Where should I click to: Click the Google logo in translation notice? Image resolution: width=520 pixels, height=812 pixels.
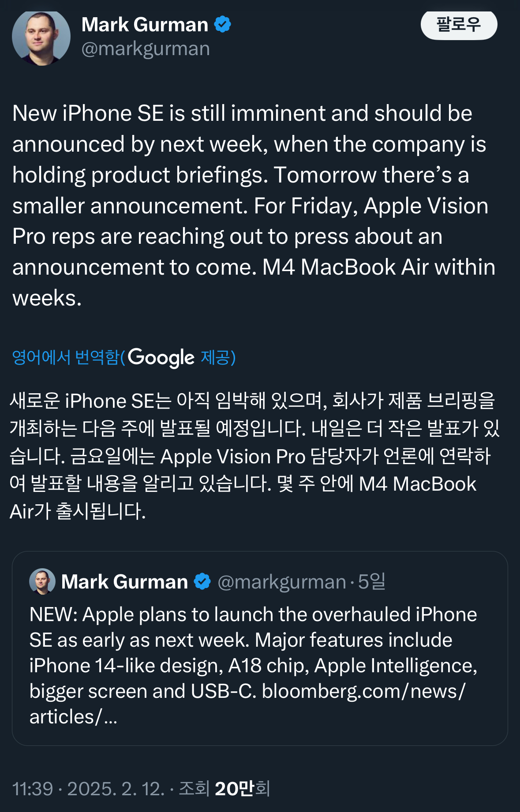[161, 358]
